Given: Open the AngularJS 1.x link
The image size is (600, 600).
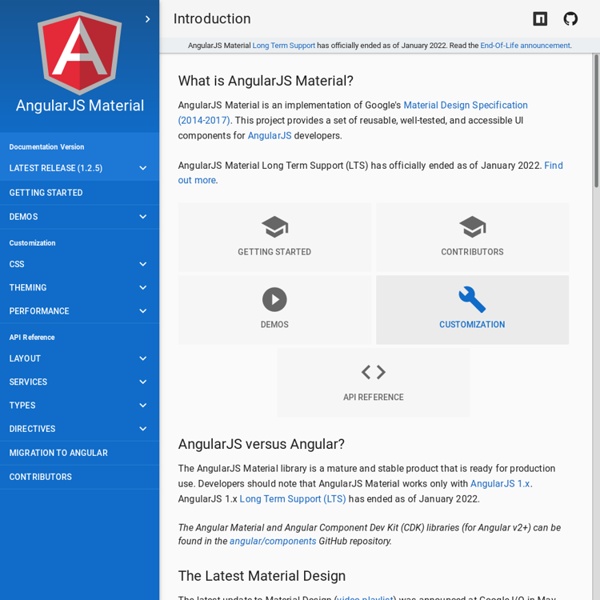Looking at the screenshot, I should point(501,484).
